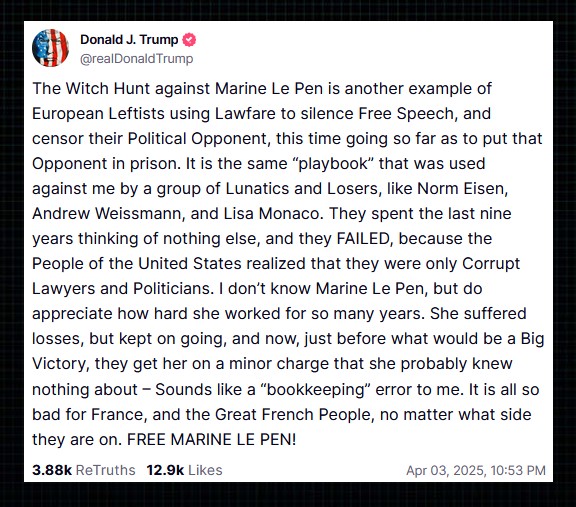This screenshot has width=576, height=507.
Task: Click the flag-painted profile avatar
Action: [50, 48]
